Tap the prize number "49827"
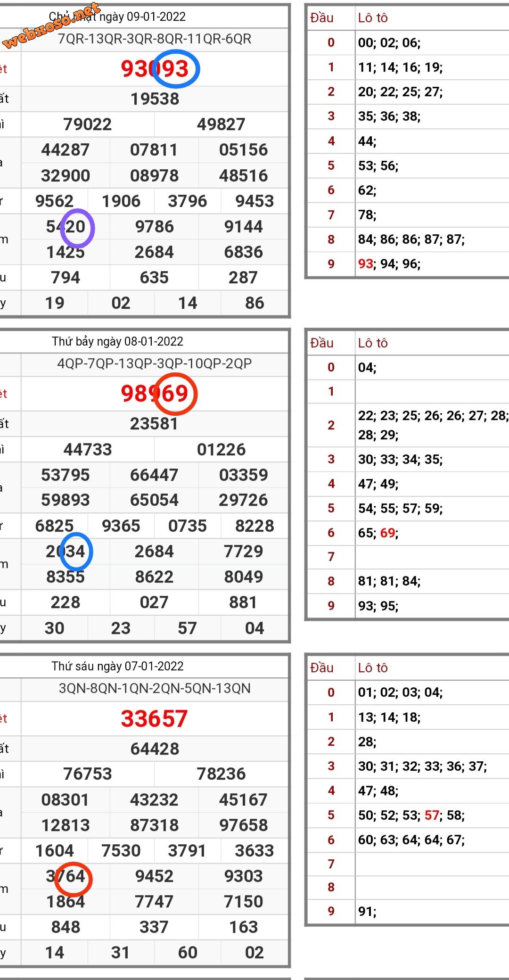The width and height of the screenshot is (509, 980). pos(221,124)
